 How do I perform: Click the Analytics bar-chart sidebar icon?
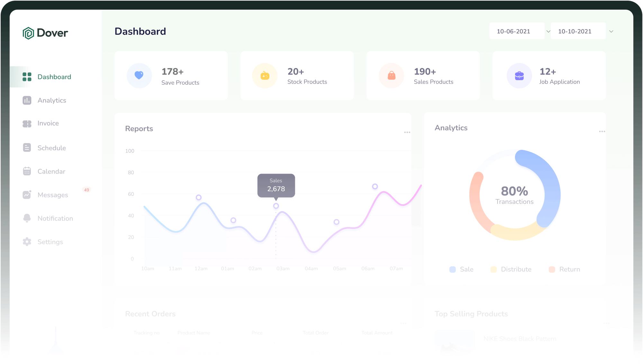pos(27,100)
